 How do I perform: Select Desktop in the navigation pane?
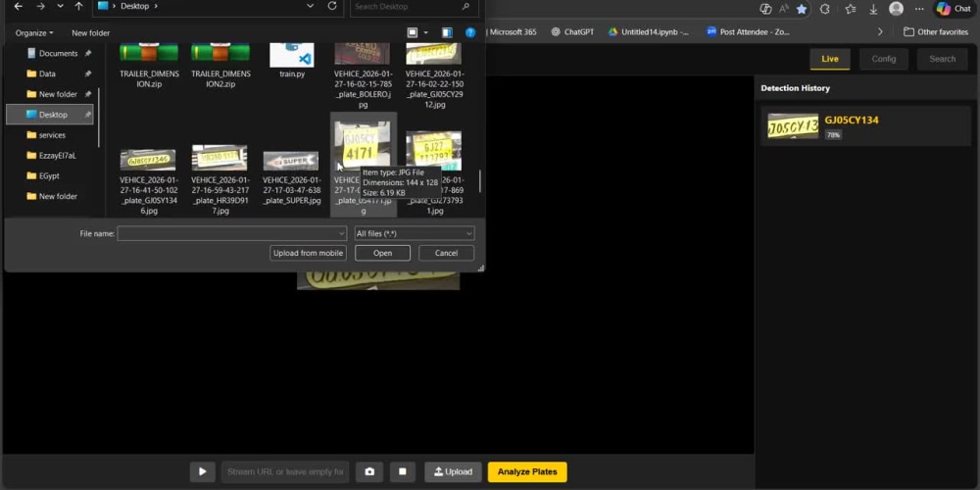click(49, 115)
